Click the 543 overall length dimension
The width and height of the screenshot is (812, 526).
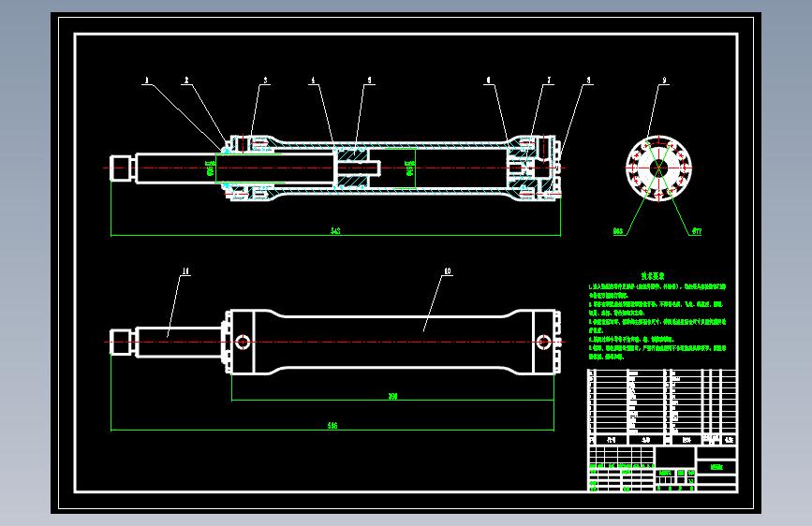tap(335, 231)
